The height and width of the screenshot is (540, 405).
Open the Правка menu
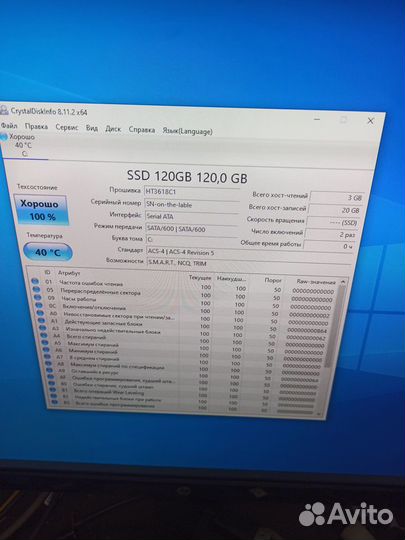[x=36, y=126]
